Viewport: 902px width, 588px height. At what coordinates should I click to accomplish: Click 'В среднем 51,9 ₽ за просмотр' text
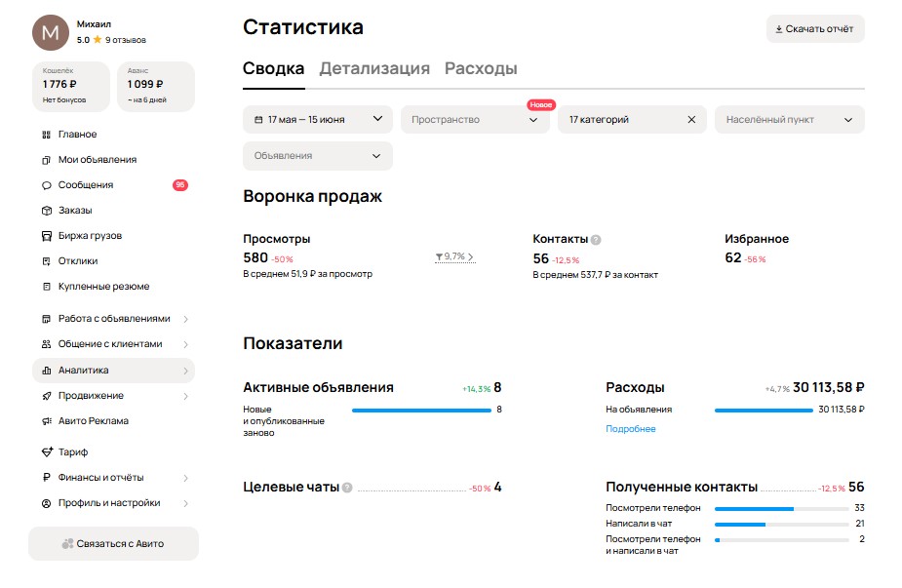[308, 274]
